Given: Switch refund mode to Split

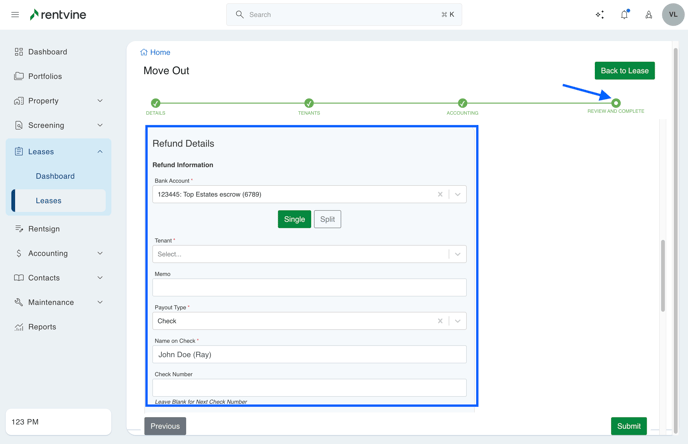Looking at the screenshot, I should click(x=327, y=219).
